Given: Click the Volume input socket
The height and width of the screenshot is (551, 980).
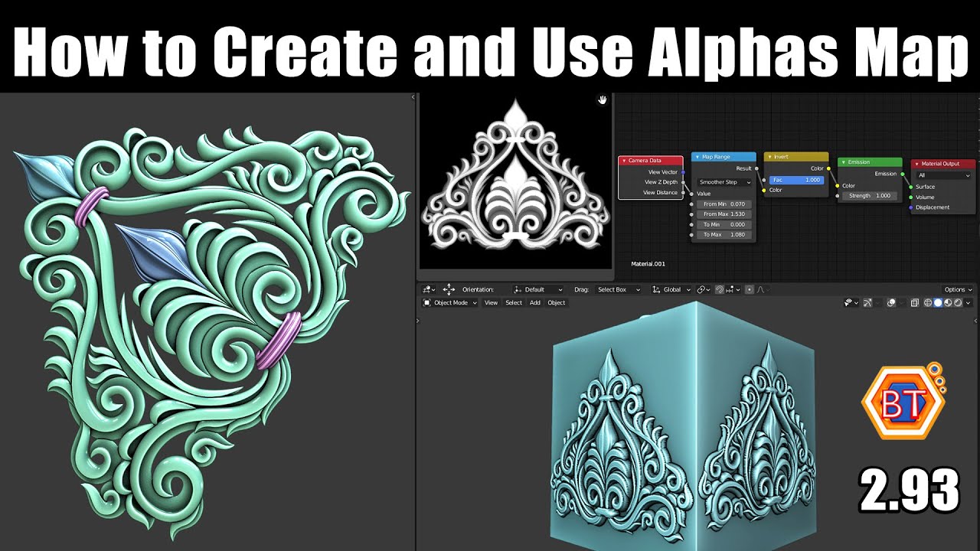Looking at the screenshot, I should pyautogui.click(x=911, y=197).
